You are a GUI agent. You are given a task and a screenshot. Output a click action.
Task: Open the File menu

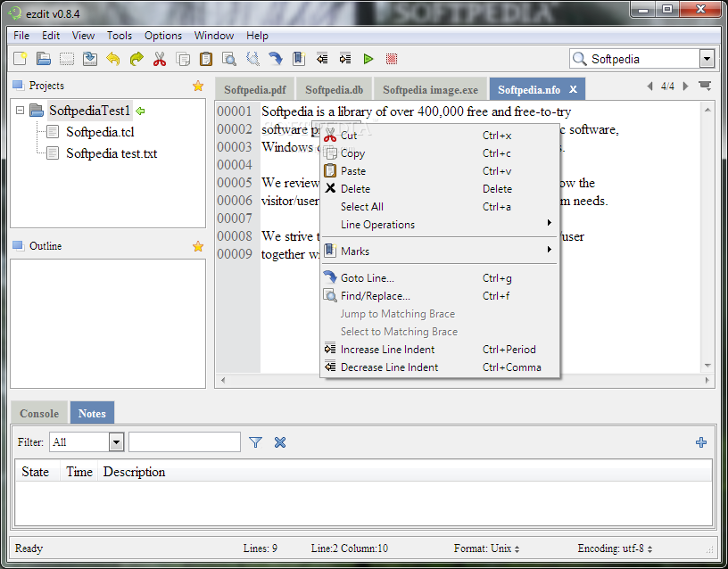coord(21,36)
